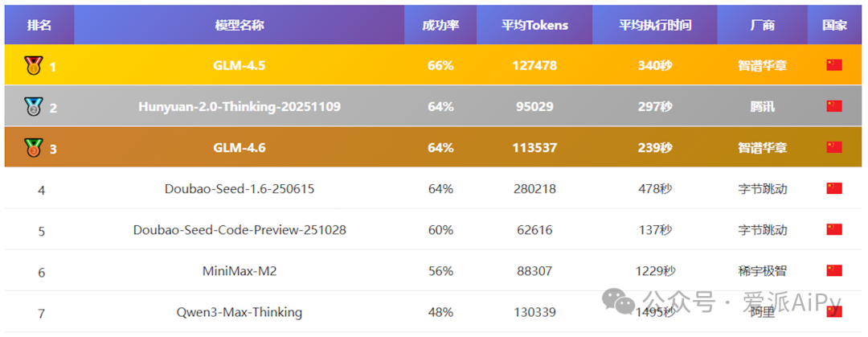Screen dimensions: 868x337
Task: Click the 腾讯 vendor cell
Action: coord(762,106)
